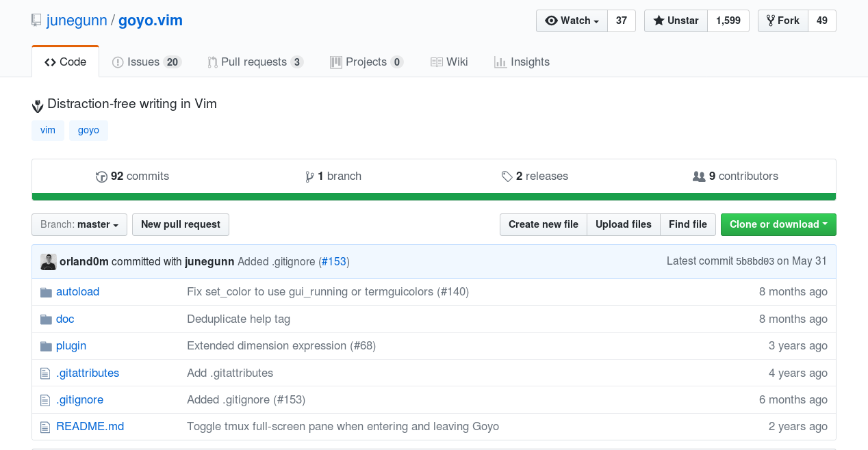Unstar the repository
The image size is (868, 450).
pyautogui.click(x=676, y=21)
